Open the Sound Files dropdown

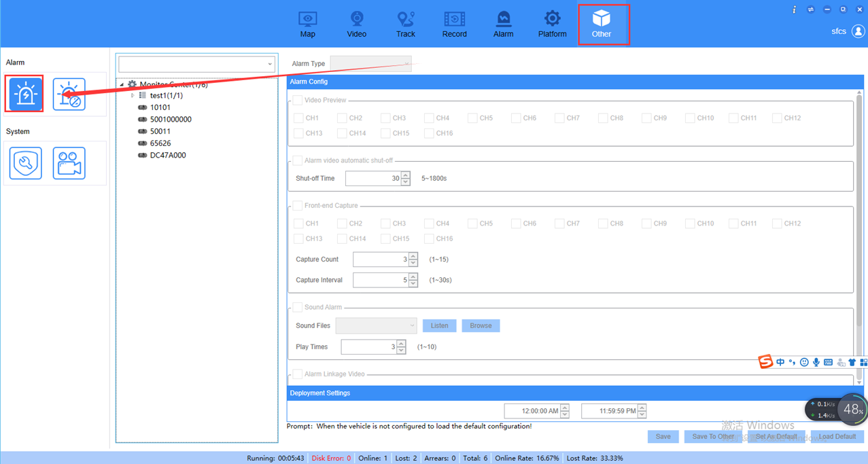(376, 326)
